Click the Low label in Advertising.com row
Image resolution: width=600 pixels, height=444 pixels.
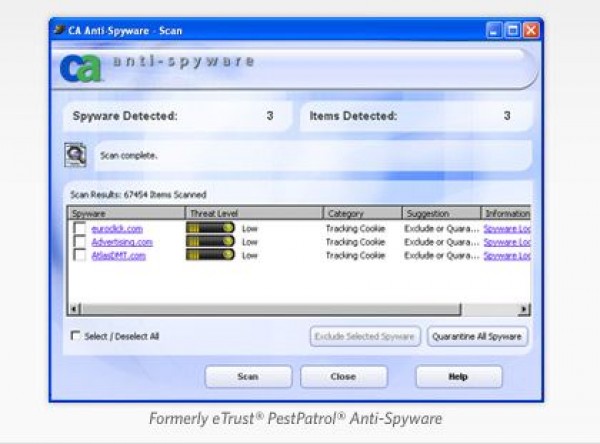pos(250,242)
